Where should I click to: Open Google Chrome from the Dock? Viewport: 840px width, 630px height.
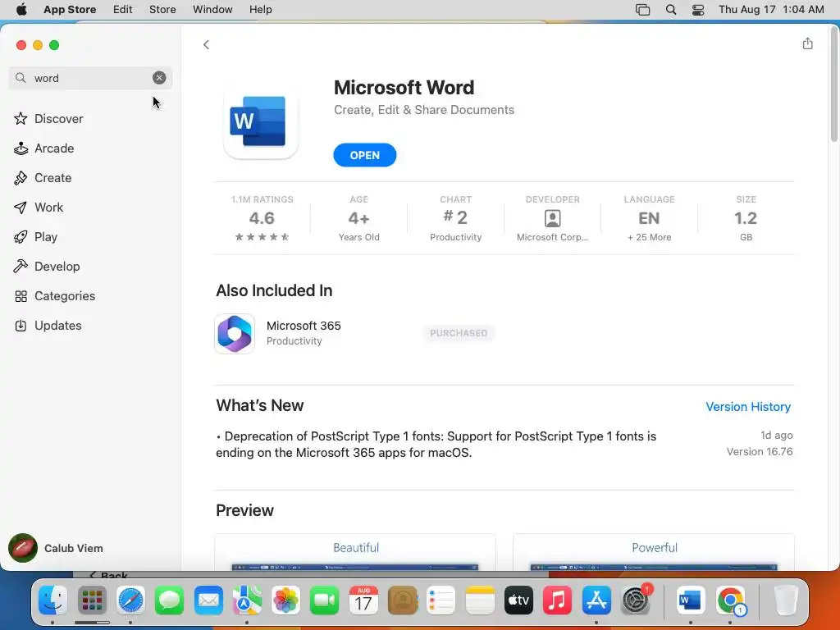[x=731, y=600]
